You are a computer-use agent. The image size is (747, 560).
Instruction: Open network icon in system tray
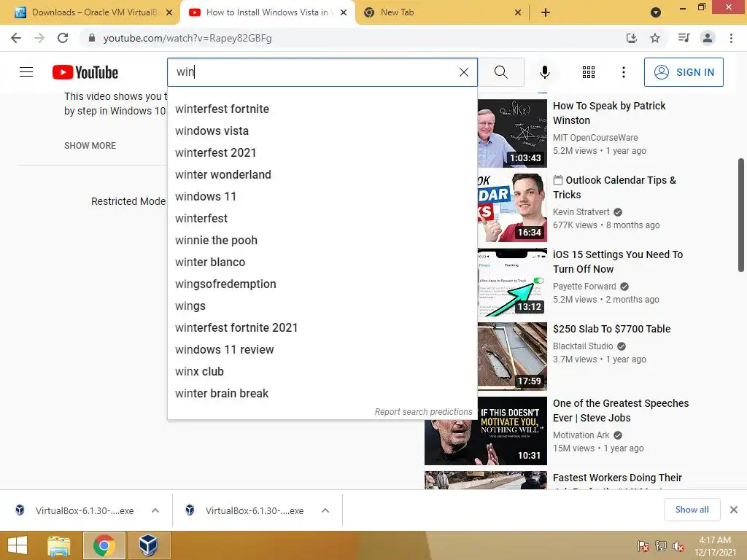[x=660, y=546]
